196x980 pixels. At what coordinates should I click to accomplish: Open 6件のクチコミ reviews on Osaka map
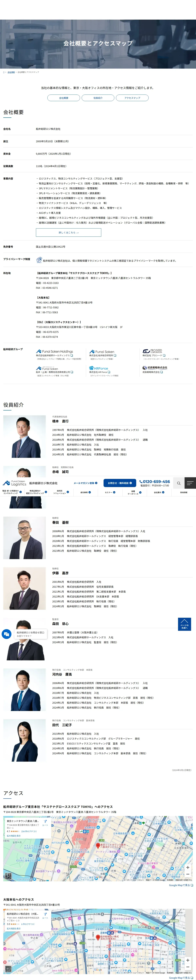pyautogui.click(x=28, y=924)
